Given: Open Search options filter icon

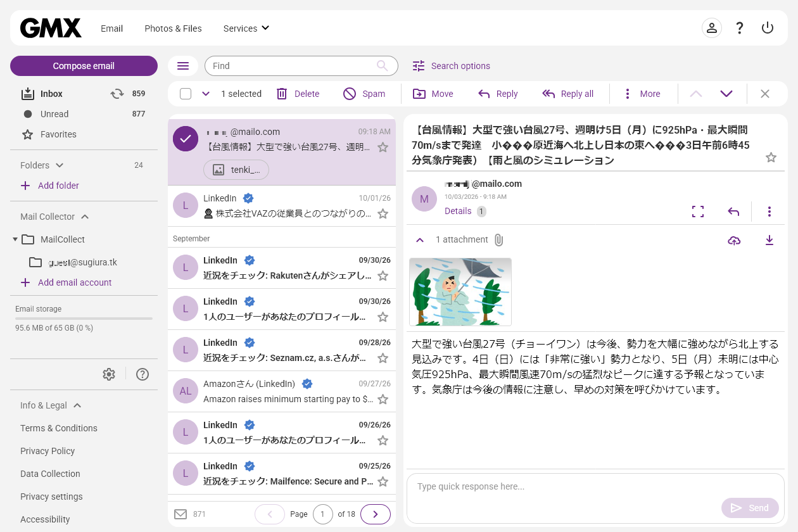Looking at the screenshot, I should (x=419, y=66).
